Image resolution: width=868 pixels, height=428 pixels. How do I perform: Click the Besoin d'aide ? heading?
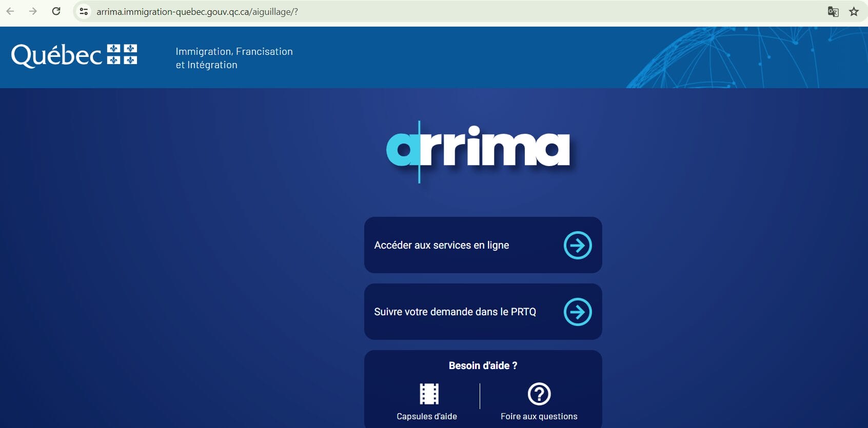(483, 365)
